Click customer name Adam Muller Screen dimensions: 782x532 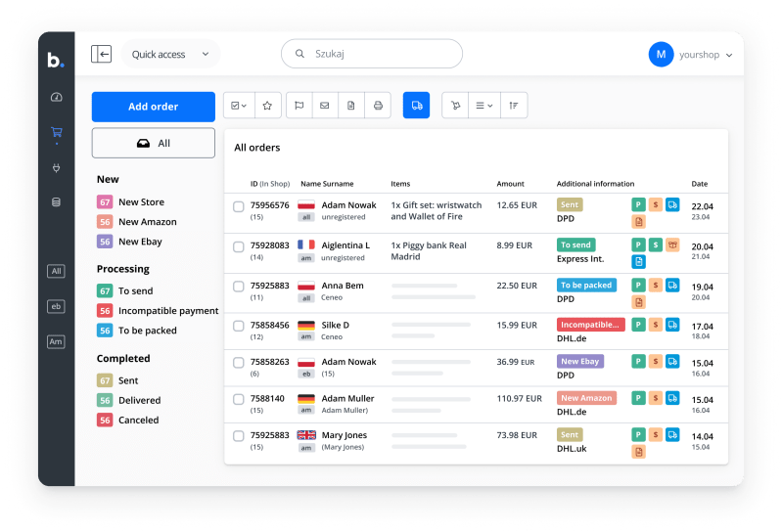point(347,398)
